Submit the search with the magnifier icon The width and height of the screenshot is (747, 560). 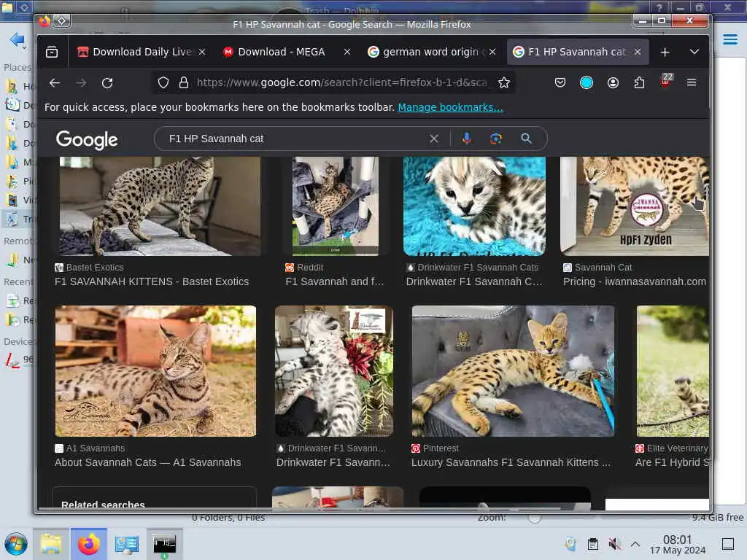(526, 139)
